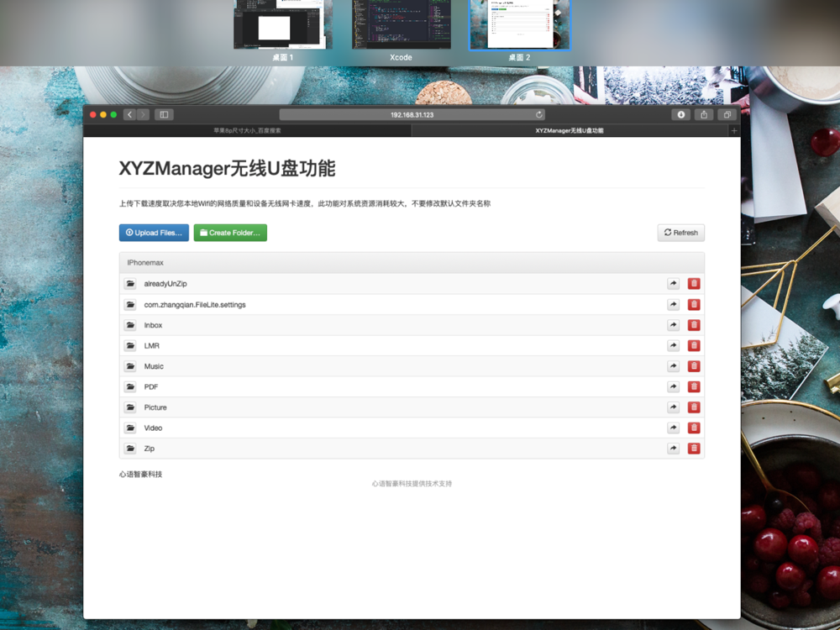Viewport: 840px width, 630px height.
Task: Click the 心语智豪科技提供技术支持 text
Action: (412, 483)
